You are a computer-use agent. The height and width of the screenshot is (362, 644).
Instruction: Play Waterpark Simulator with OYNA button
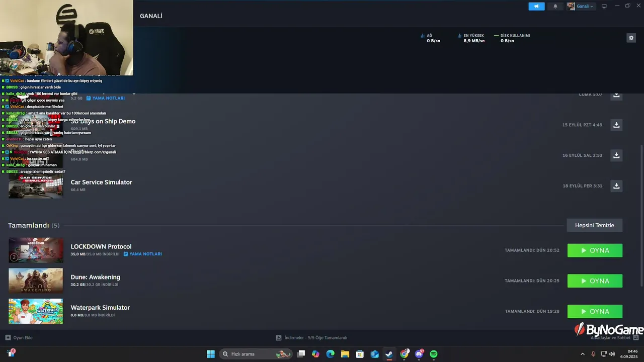[595, 311]
